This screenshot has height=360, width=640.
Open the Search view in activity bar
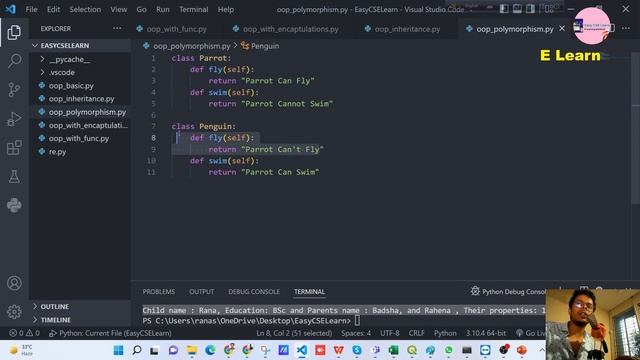[14, 61]
